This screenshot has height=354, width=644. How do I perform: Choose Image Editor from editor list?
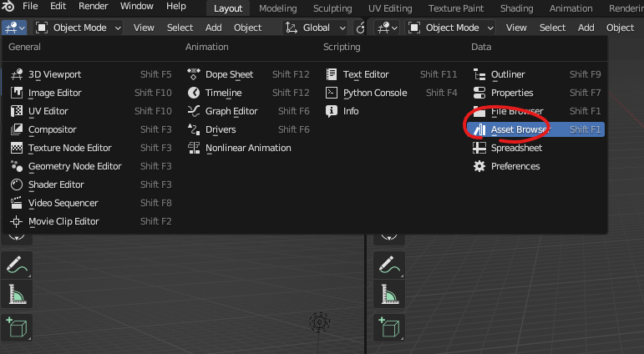91,93
